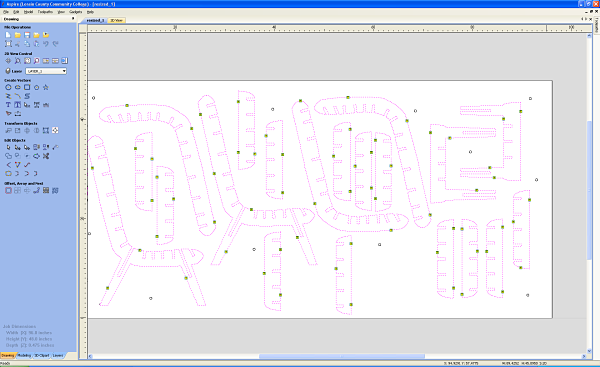Open the Gadgets menu
Viewport: 600px width, 367px height.
[75, 12]
